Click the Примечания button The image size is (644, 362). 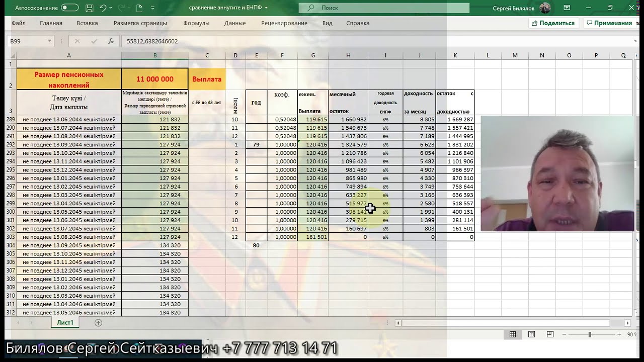point(609,23)
